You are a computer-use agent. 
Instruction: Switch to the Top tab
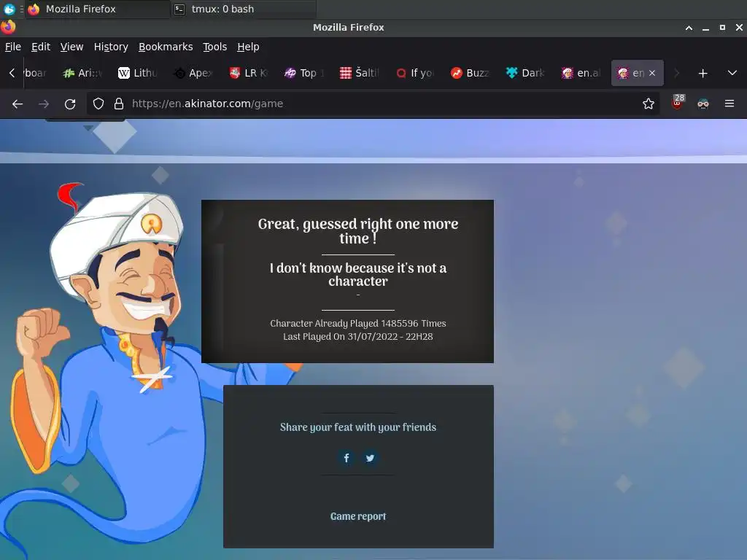(305, 73)
